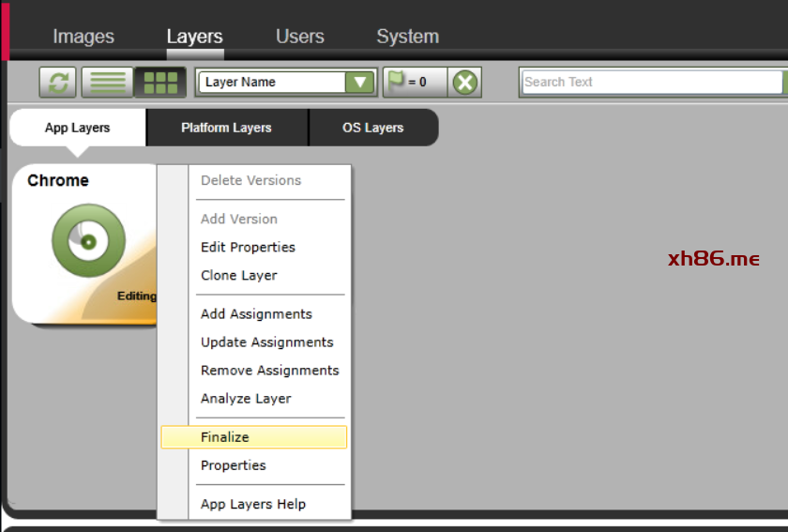788x532 pixels.
Task: Select the Chrome layer disc icon
Action: pyautogui.click(x=88, y=241)
